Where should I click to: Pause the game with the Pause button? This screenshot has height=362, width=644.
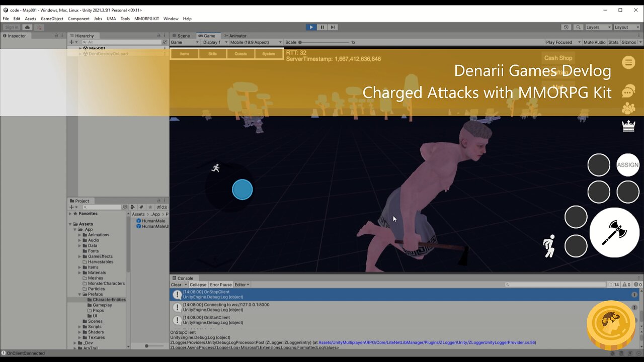tap(323, 27)
